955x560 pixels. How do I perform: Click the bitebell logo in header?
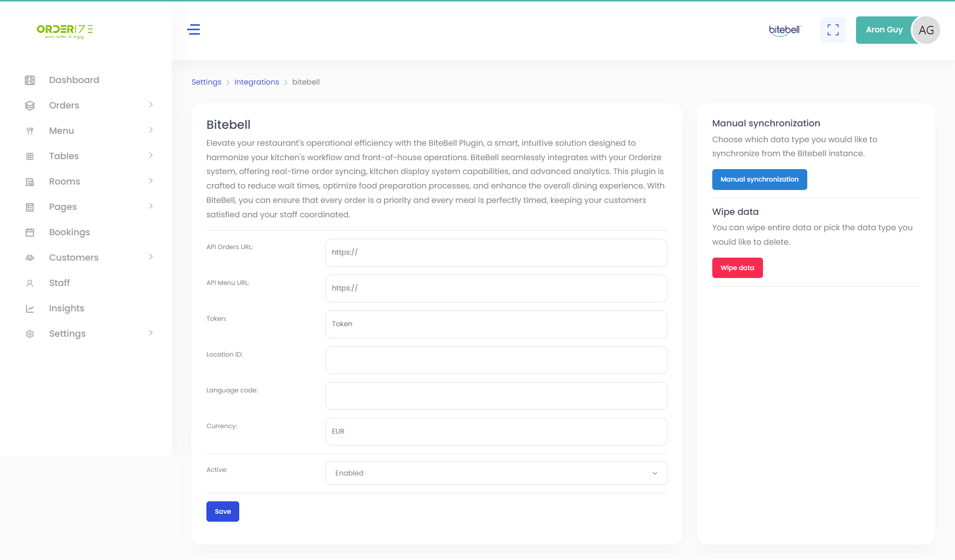click(x=785, y=30)
